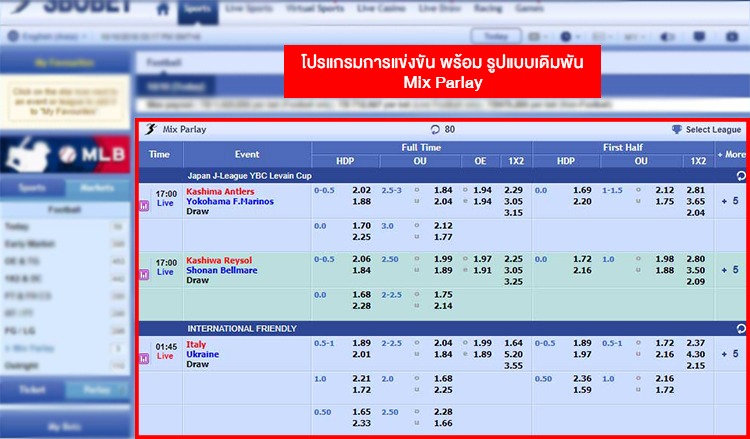Open the Virtual Sports tab
750x439 pixels.
(315, 9)
